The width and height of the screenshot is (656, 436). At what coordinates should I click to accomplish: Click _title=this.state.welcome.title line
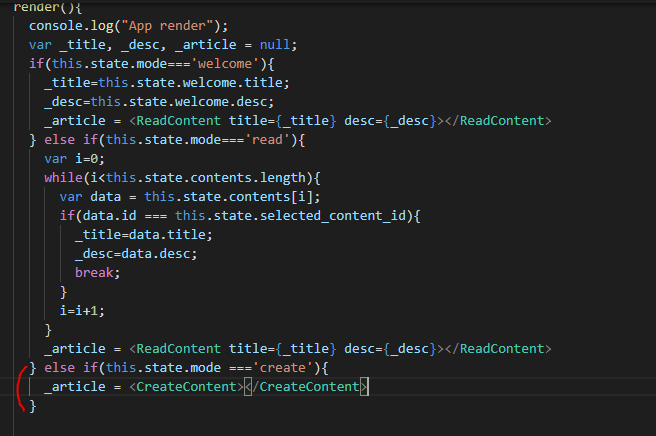pos(167,83)
